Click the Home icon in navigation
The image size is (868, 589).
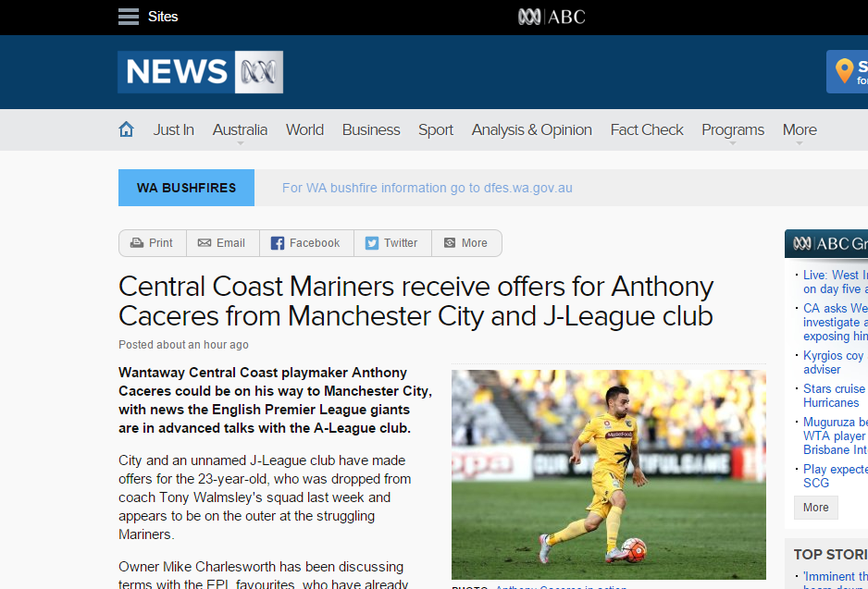126,129
